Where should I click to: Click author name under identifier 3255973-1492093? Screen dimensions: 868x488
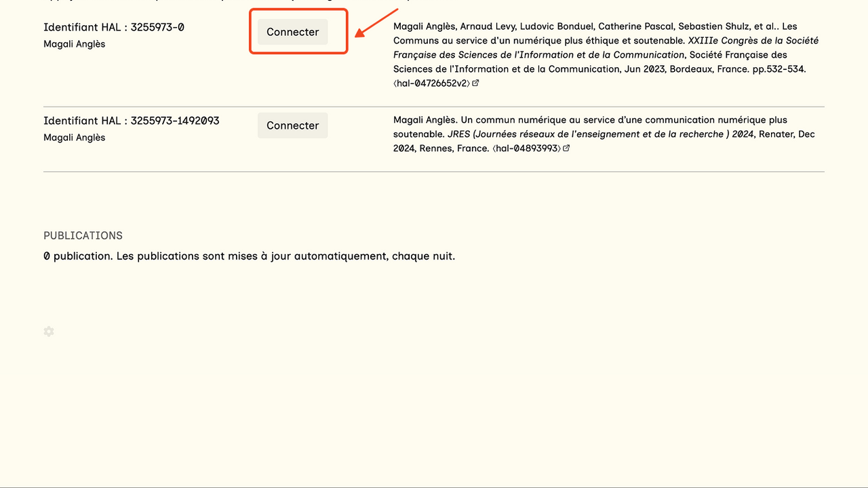[x=75, y=138]
